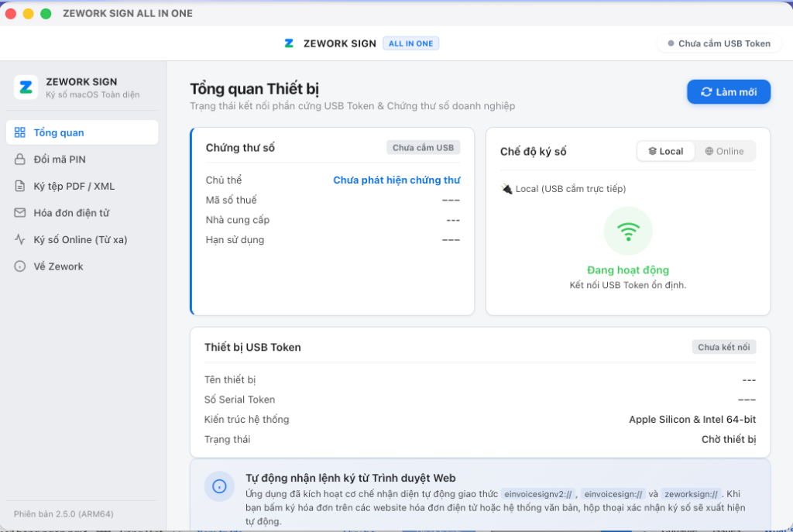
Task: Click the Số Serial Token row label
Action: pos(240,400)
